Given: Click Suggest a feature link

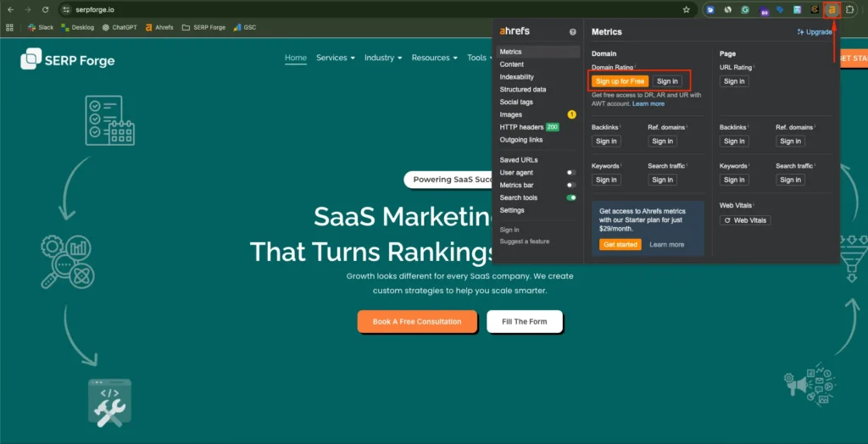Looking at the screenshot, I should click(x=525, y=241).
